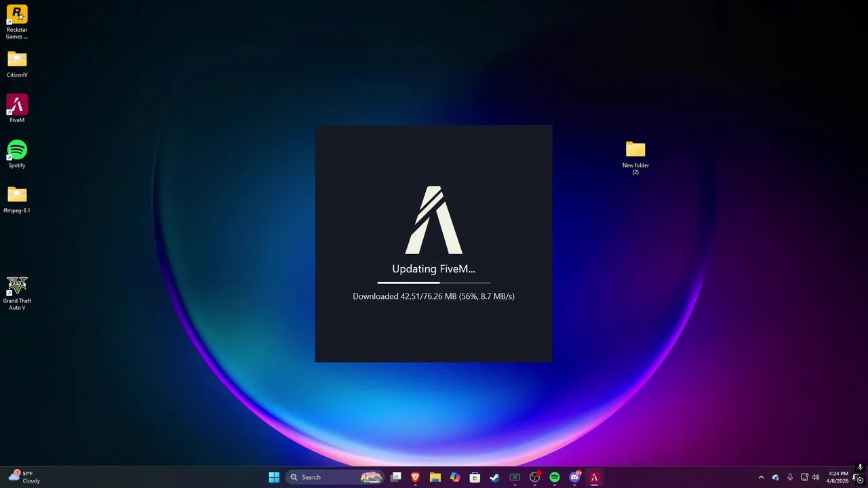
Task: Open the Xbox Game Bar taskbar icon
Action: 515,477
